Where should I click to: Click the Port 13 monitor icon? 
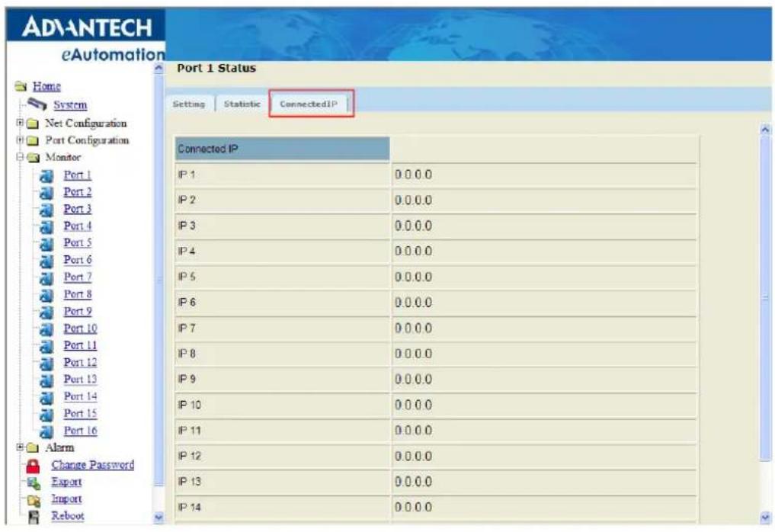tap(46, 380)
